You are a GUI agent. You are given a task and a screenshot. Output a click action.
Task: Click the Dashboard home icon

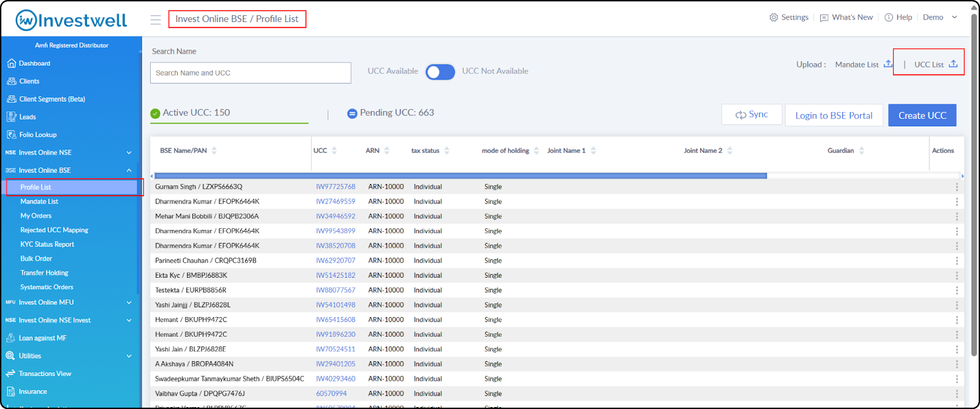pyautogui.click(x=11, y=63)
